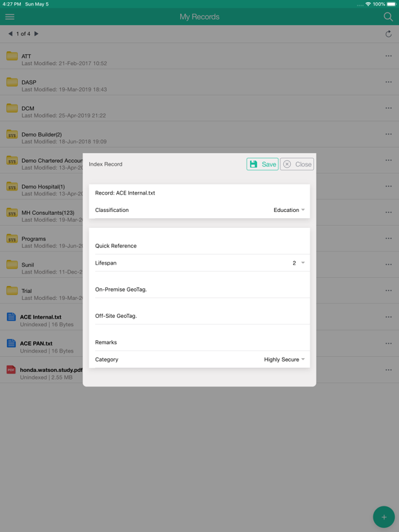Click the My Records title
Viewport: 399px width, 532px height.
(199, 17)
